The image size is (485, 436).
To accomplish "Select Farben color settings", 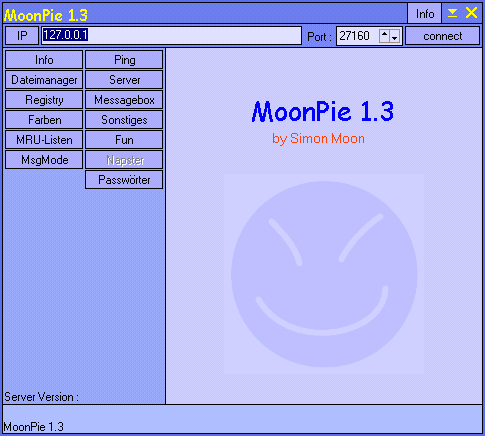I will pyautogui.click(x=44, y=120).
